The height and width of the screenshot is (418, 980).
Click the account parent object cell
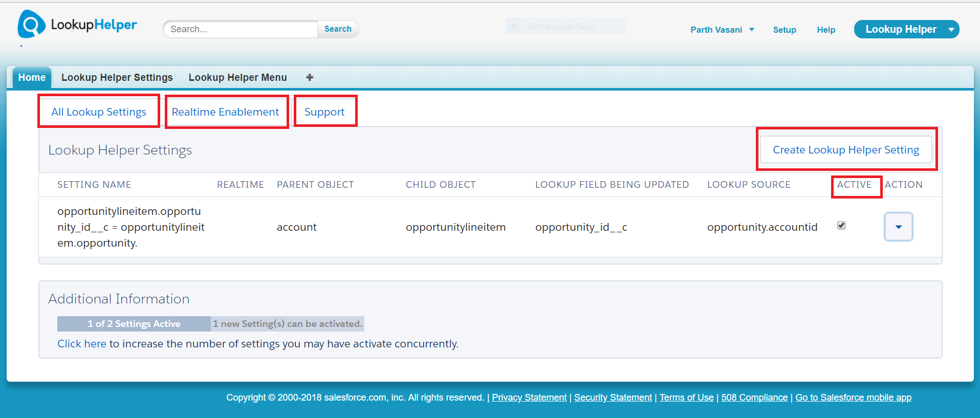pos(297,227)
